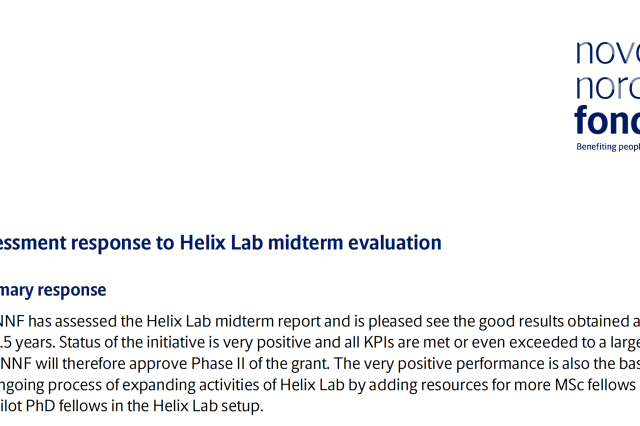Click the 'mary response' subheading
640x426 pixels.
53,290
